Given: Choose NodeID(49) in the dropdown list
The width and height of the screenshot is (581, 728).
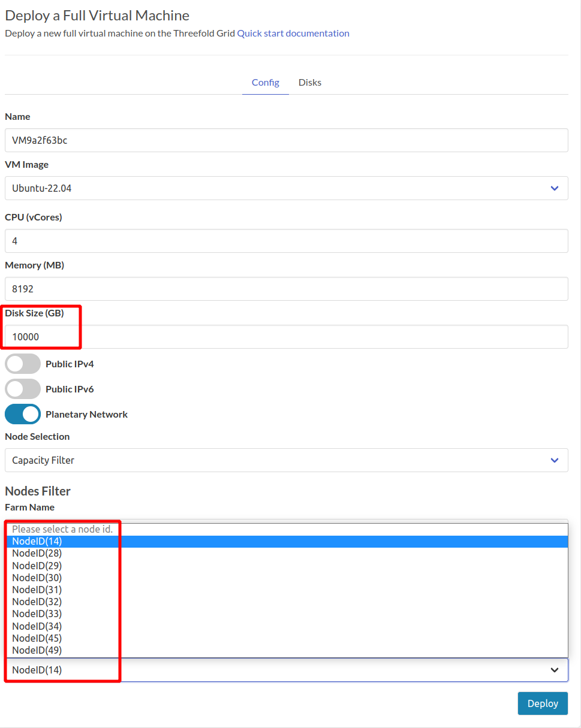Looking at the screenshot, I should click(x=36, y=650).
